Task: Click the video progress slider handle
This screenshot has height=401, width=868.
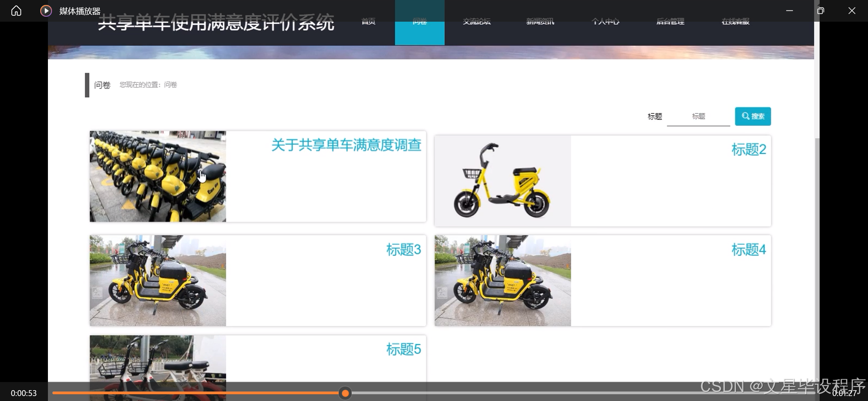Action: click(x=345, y=393)
